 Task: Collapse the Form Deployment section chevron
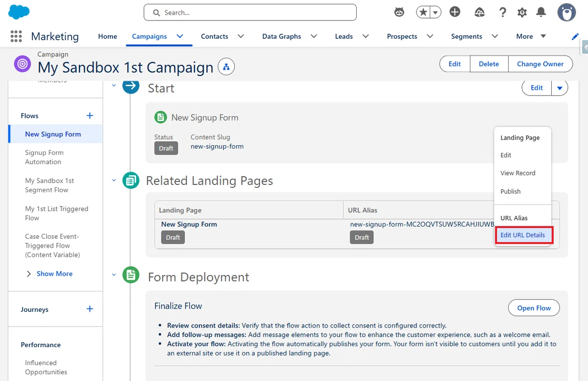point(114,275)
